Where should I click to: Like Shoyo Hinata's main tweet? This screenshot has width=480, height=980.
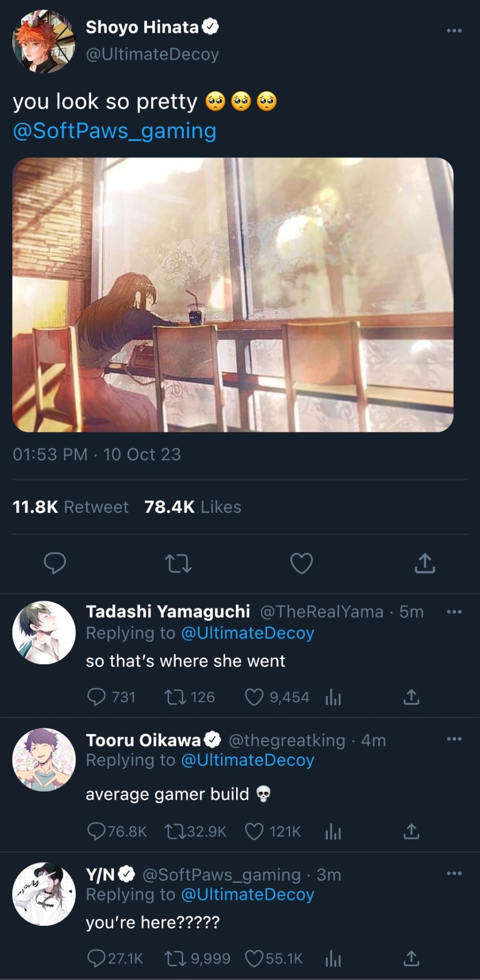pos(301,563)
